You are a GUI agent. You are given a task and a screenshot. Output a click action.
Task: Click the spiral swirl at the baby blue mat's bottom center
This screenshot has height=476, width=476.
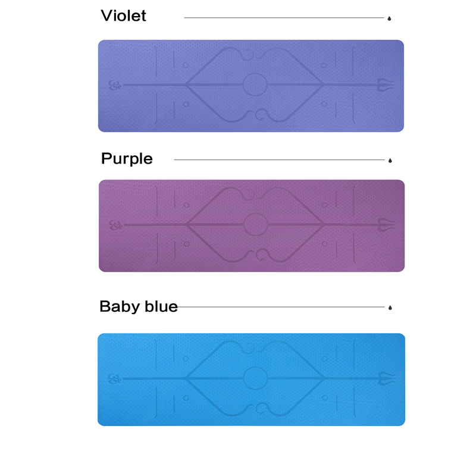tap(261, 408)
